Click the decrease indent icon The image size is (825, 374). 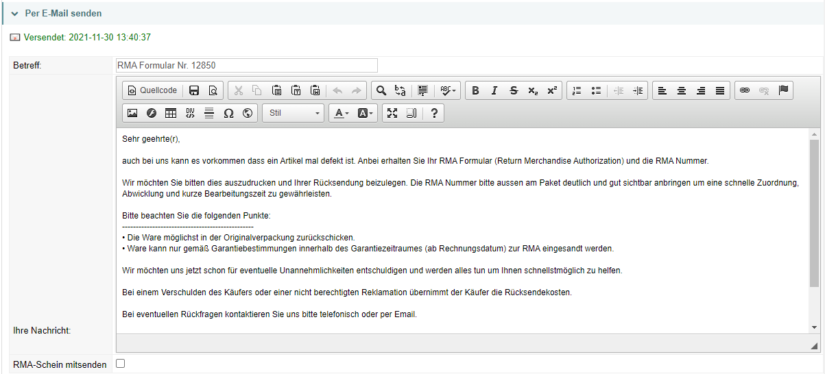619,90
